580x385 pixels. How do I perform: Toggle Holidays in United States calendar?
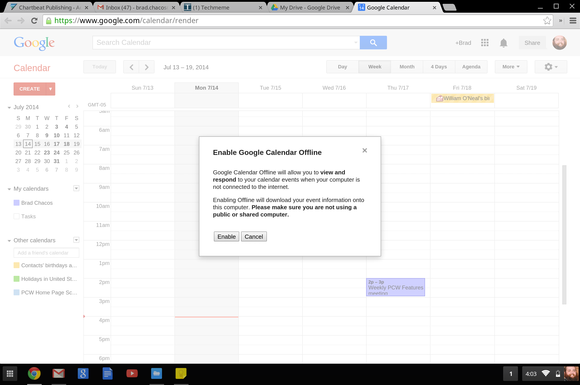coord(16,279)
